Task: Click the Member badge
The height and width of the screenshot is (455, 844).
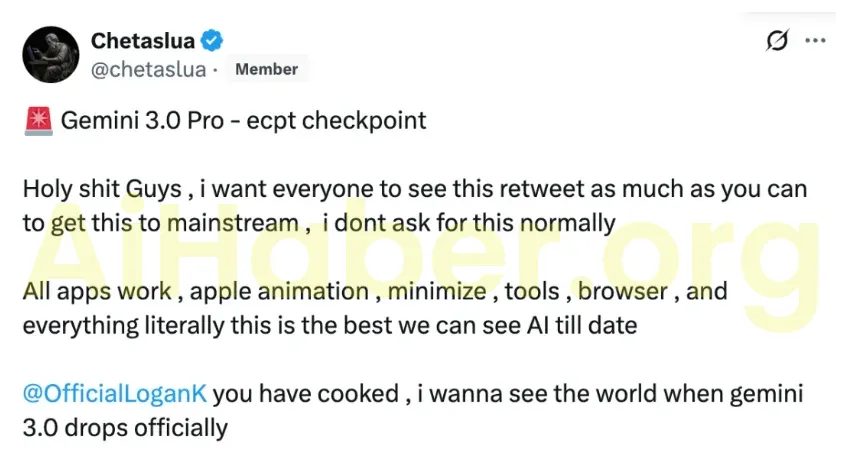Action: (266, 69)
